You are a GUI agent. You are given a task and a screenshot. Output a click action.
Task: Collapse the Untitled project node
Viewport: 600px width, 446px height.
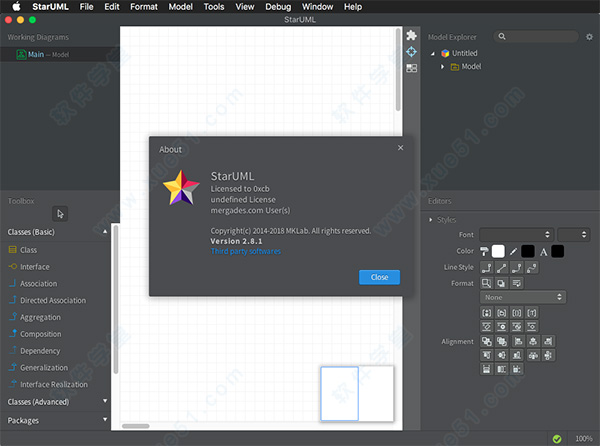(433, 54)
